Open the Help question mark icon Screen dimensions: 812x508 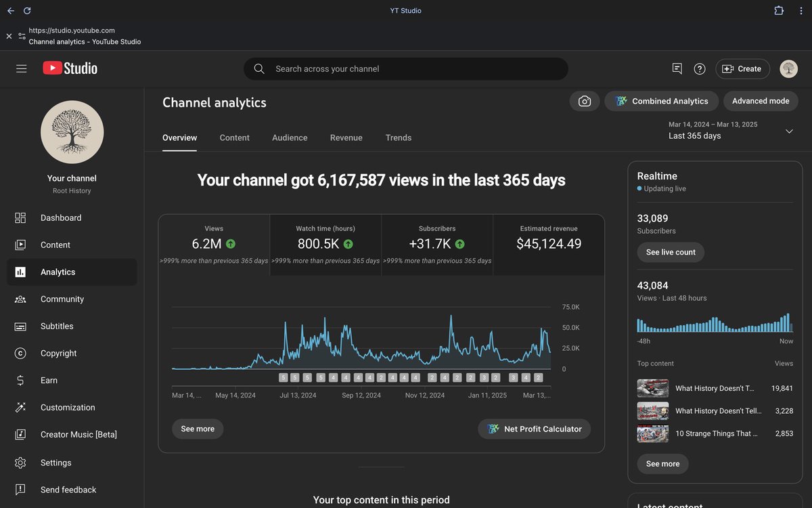[x=700, y=68]
